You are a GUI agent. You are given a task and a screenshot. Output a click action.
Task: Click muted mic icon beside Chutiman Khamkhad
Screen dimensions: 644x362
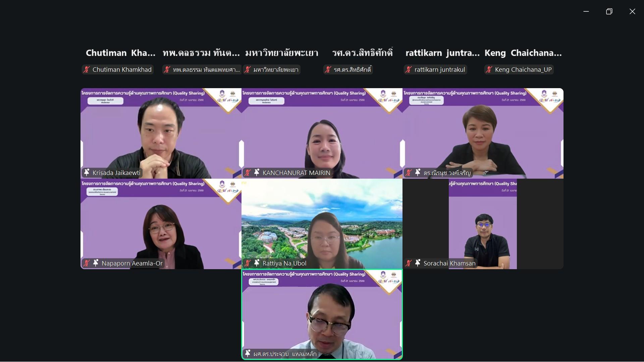point(87,70)
